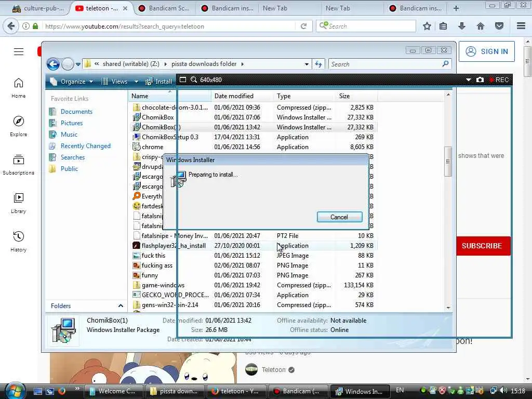Screen dimensions: 532x399
Task: Click the volume speaker icon in system tray
Action: (x=503, y=391)
